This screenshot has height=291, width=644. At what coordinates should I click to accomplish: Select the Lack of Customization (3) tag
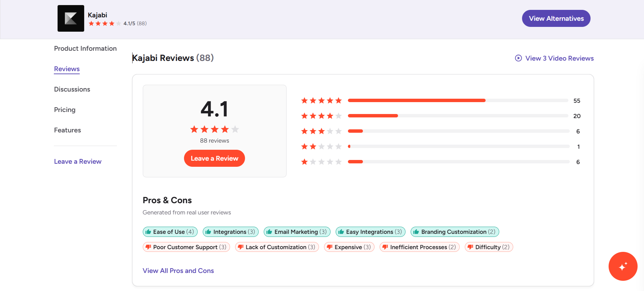(277, 247)
